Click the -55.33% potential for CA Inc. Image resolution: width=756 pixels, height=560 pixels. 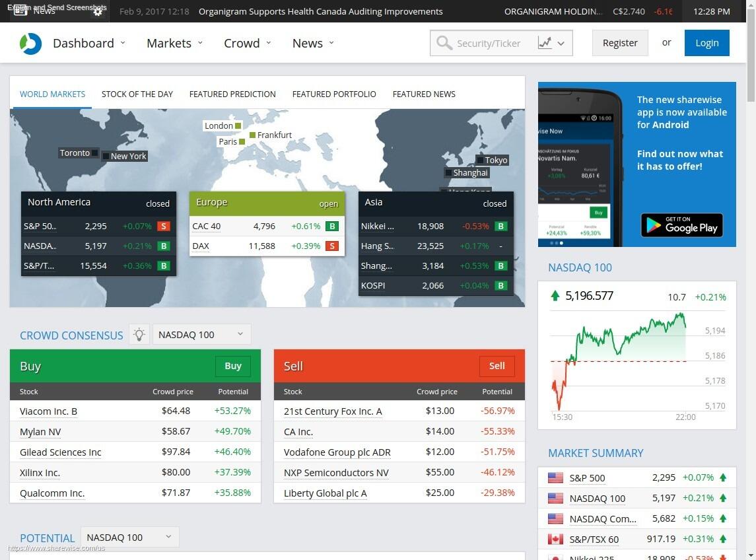click(x=498, y=431)
